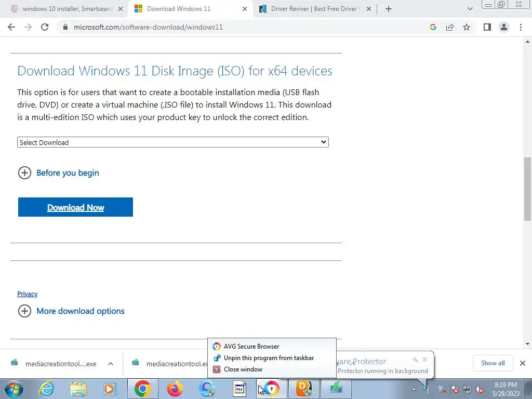
Task: Open the orange D taskbar application
Action: tap(303, 389)
